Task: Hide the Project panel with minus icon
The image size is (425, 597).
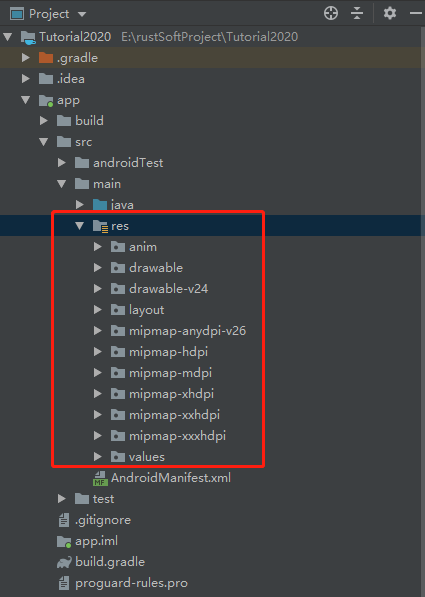Action: pyautogui.click(x=417, y=13)
